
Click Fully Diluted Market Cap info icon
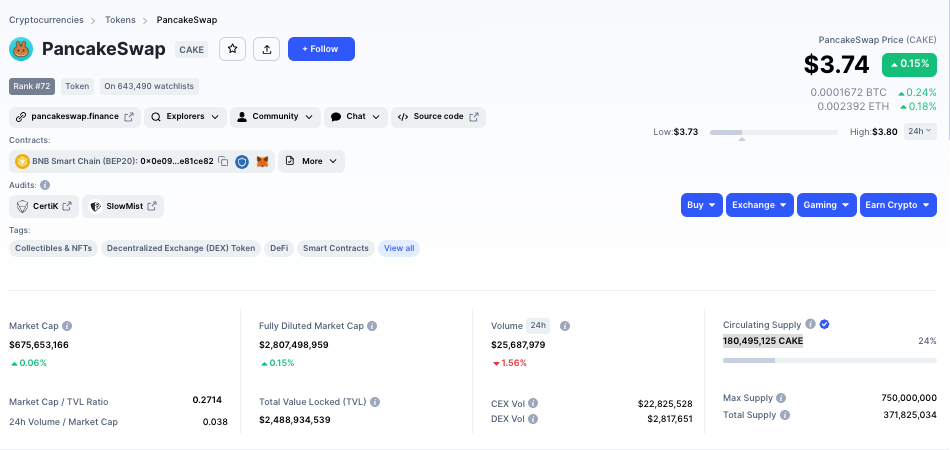tap(372, 326)
